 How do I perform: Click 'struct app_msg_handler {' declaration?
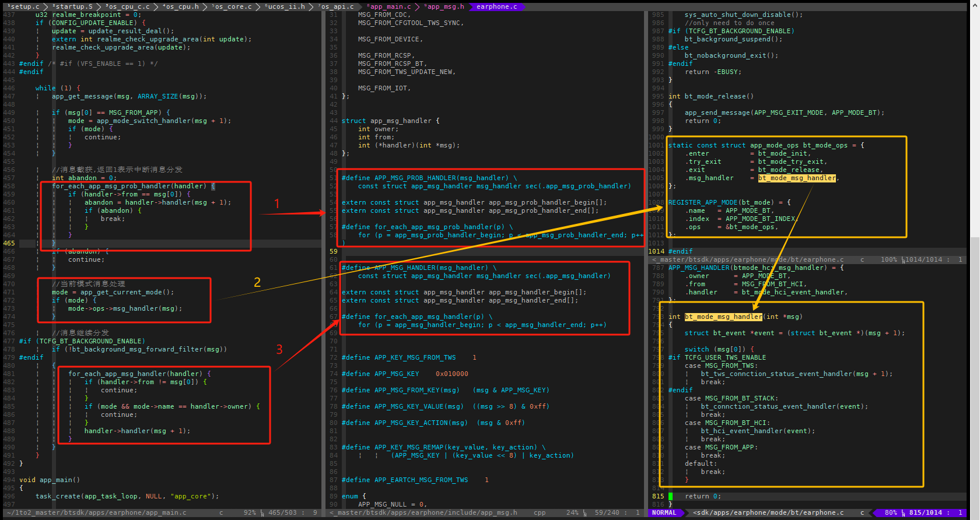click(390, 121)
